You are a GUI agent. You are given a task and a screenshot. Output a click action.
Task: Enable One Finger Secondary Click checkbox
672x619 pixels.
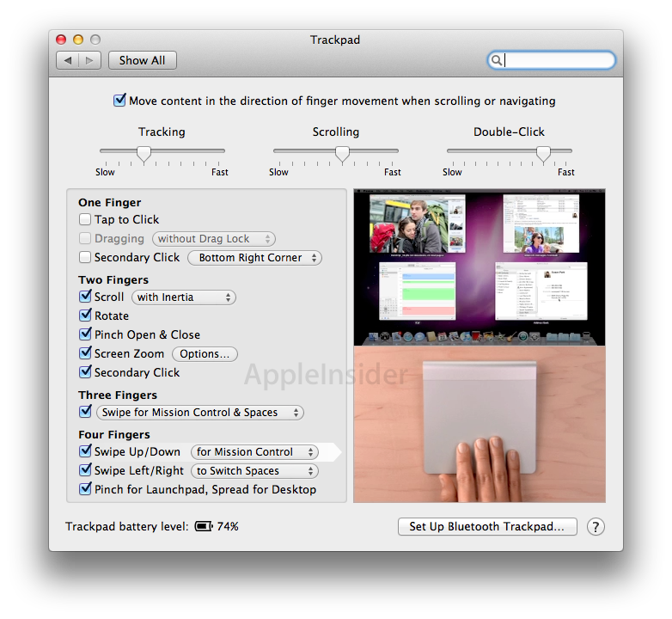tap(85, 257)
